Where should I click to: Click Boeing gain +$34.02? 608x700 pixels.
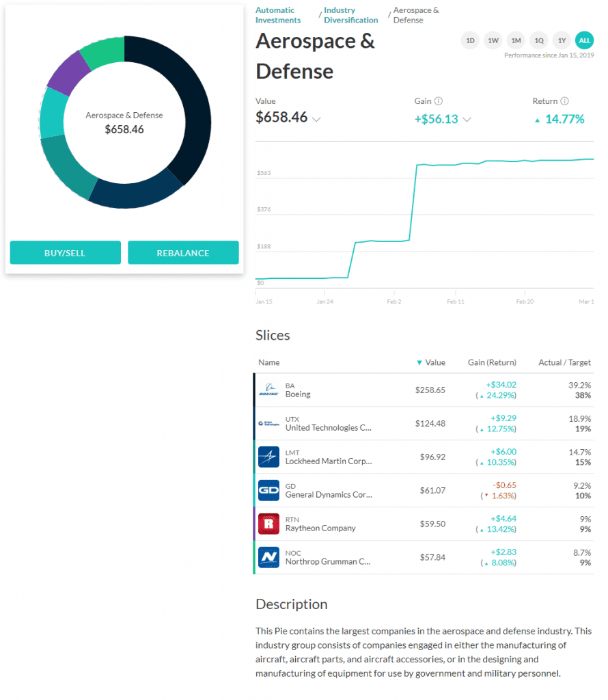click(501, 385)
